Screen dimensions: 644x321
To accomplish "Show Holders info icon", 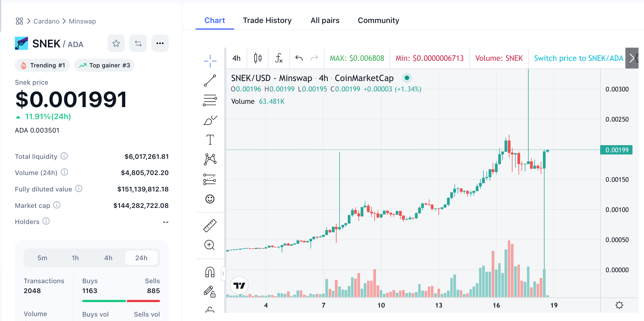I will [46, 221].
